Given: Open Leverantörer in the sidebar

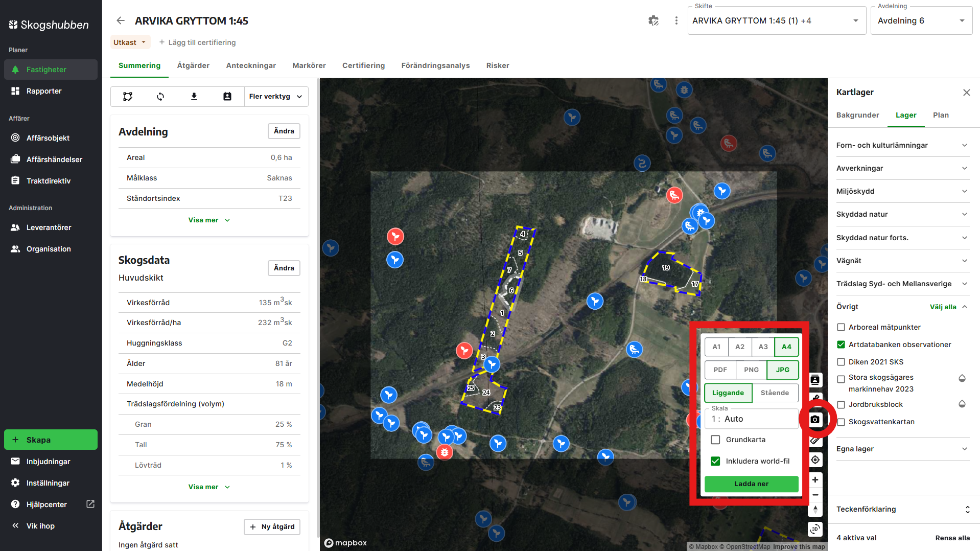Looking at the screenshot, I should pyautogui.click(x=51, y=227).
